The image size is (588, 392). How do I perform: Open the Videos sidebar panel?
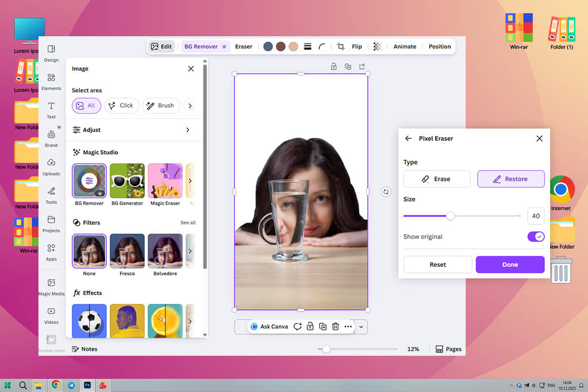point(51,315)
